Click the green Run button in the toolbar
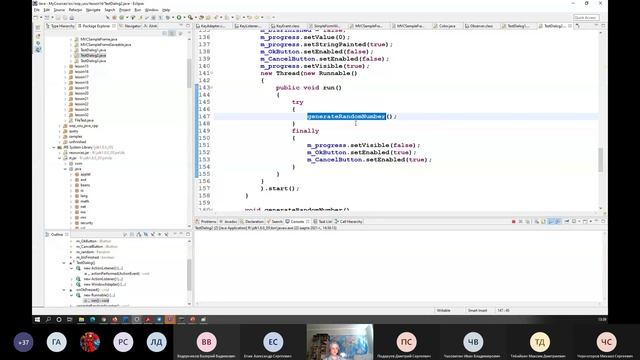 (179, 18)
